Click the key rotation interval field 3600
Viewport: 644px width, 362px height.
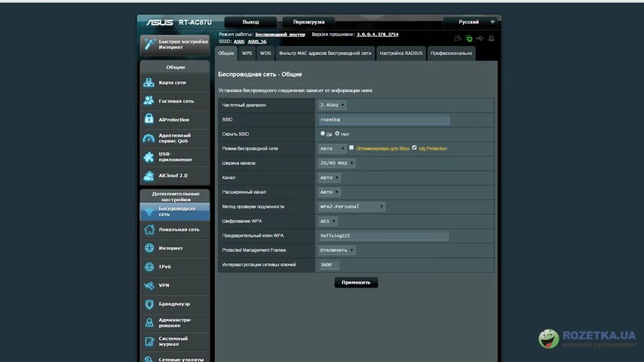[329, 265]
